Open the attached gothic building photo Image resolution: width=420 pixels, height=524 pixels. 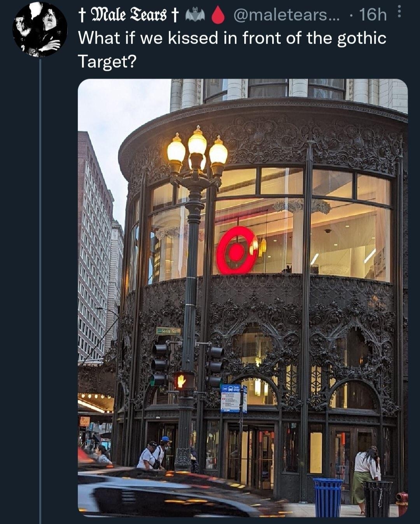(x=243, y=298)
